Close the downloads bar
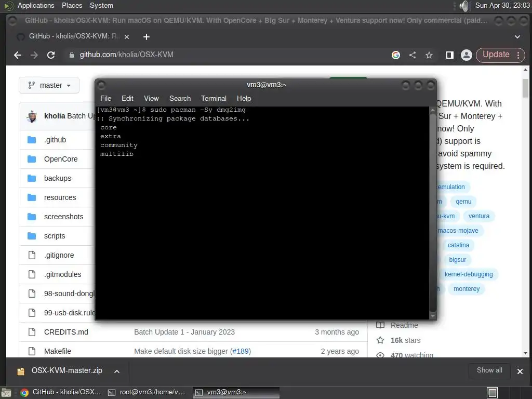Image resolution: width=532 pixels, height=399 pixels. [520, 371]
